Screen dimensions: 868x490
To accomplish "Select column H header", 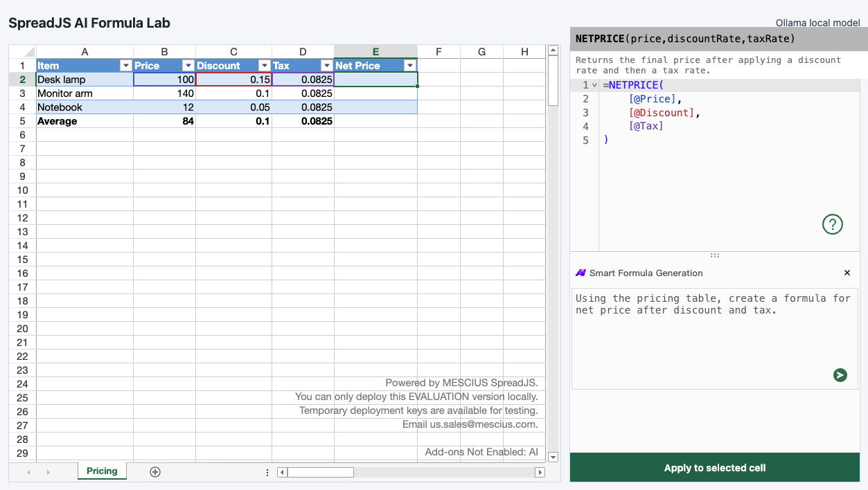I will [x=524, y=52].
